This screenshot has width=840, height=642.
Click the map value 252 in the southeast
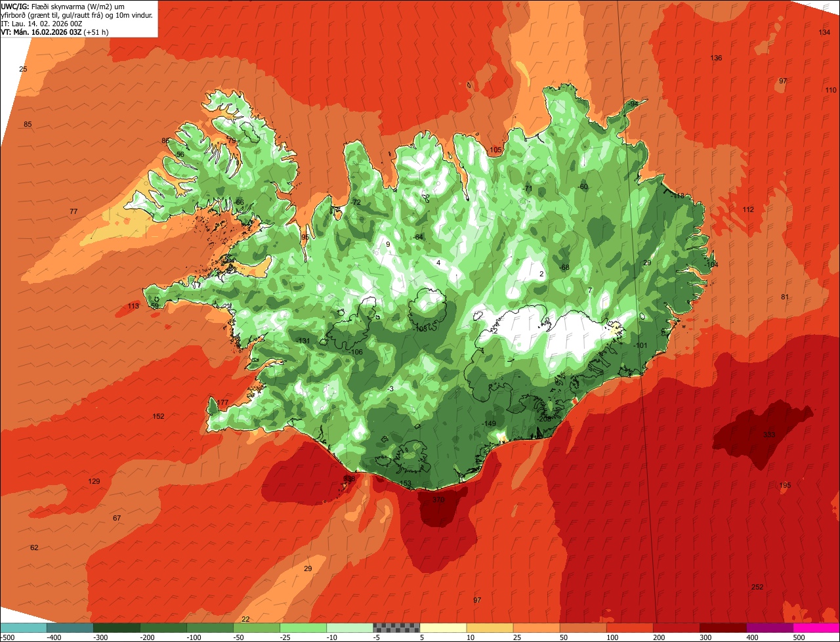pos(757,587)
